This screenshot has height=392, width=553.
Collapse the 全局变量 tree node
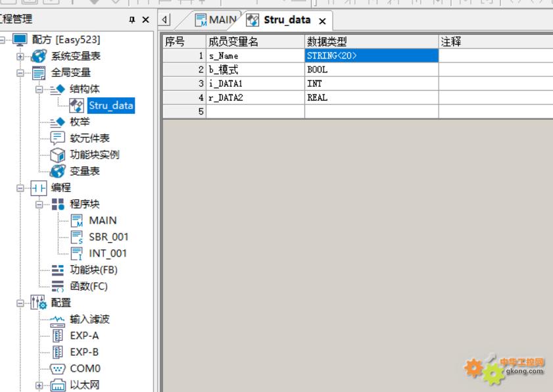20,72
